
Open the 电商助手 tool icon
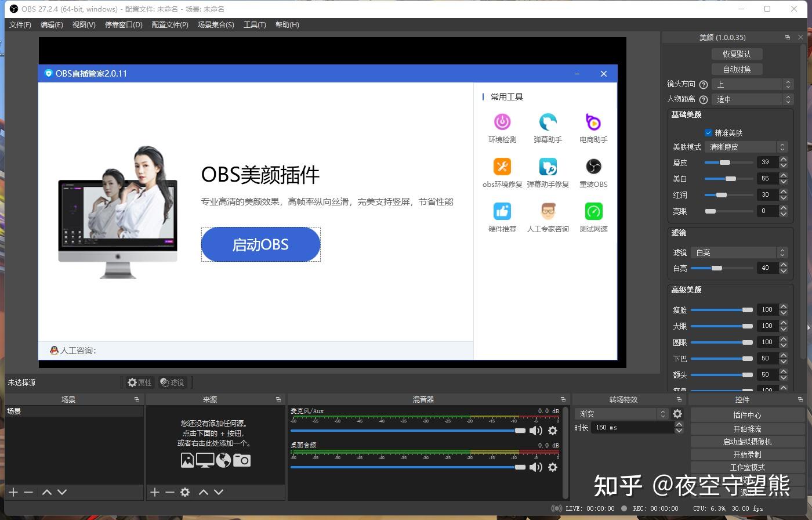(x=593, y=122)
